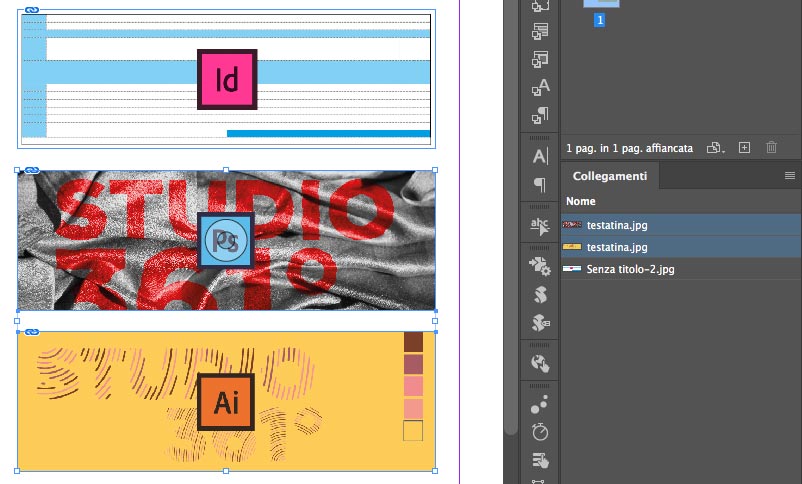Open the Buttons and Forms panel icon
The image size is (802, 484).
(x=540, y=460)
